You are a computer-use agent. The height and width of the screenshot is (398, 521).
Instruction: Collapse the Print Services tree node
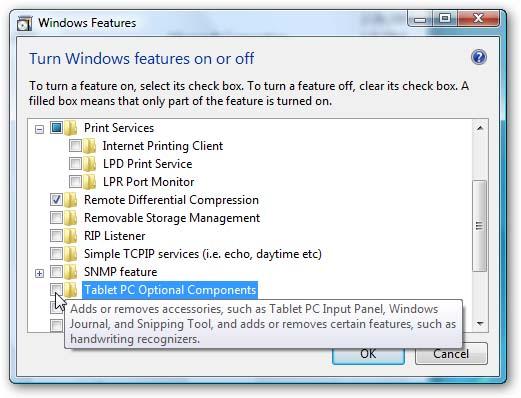pos(39,129)
